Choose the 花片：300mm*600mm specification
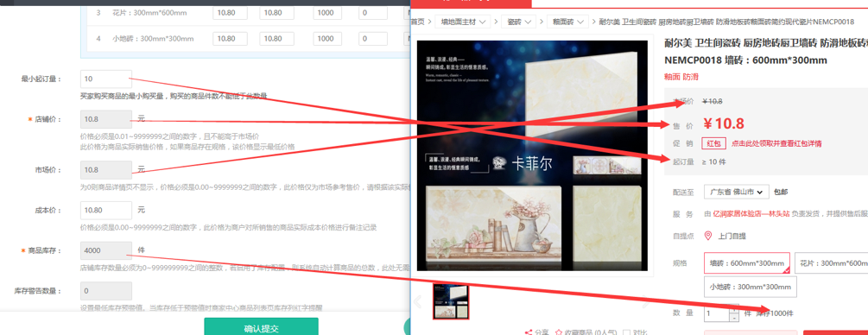The image size is (868, 335). click(831, 263)
